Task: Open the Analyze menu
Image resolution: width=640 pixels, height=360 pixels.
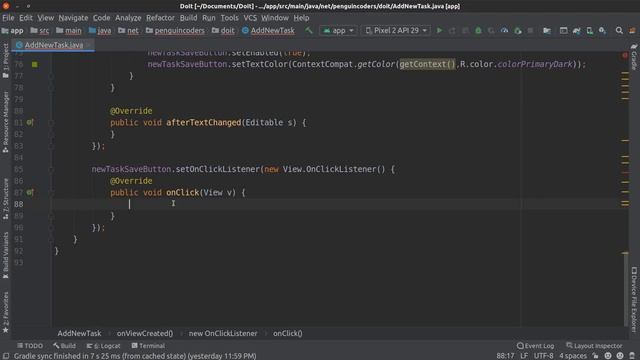Action: click(x=128, y=18)
